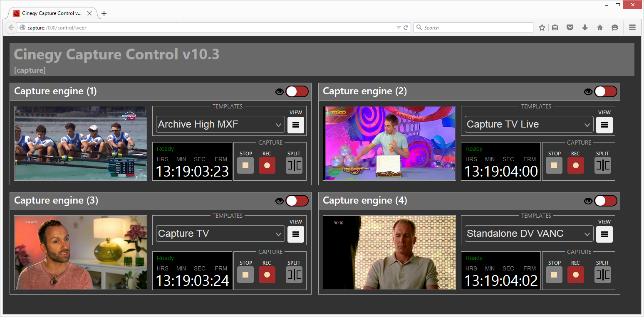Image resolution: width=644 pixels, height=317 pixels.
Task: Open the Firefox hamburger menu
Action: point(632,27)
